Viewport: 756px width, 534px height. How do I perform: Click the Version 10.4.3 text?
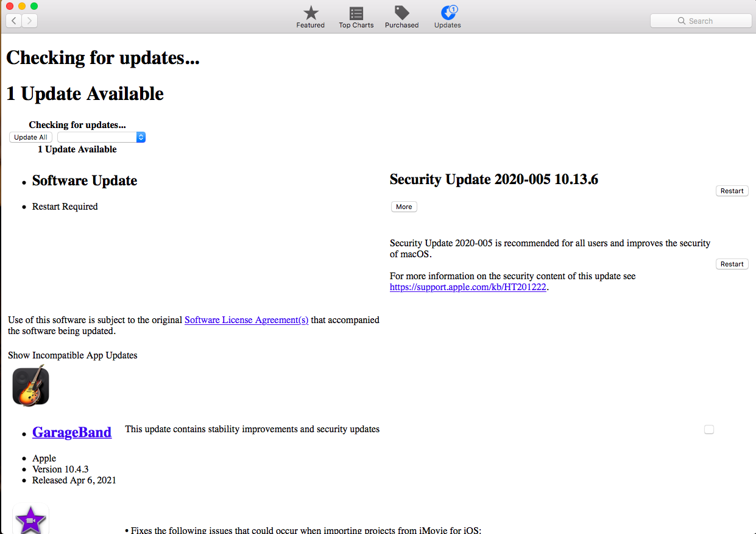point(60,469)
